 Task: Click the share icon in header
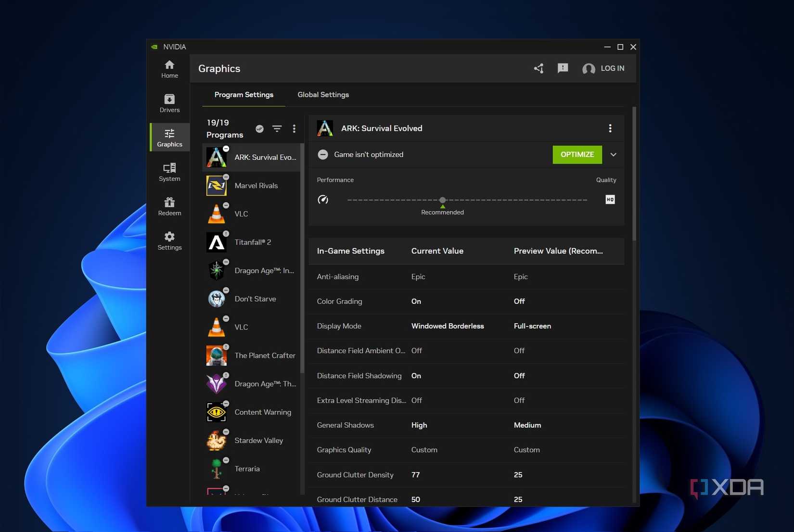click(x=538, y=68)
